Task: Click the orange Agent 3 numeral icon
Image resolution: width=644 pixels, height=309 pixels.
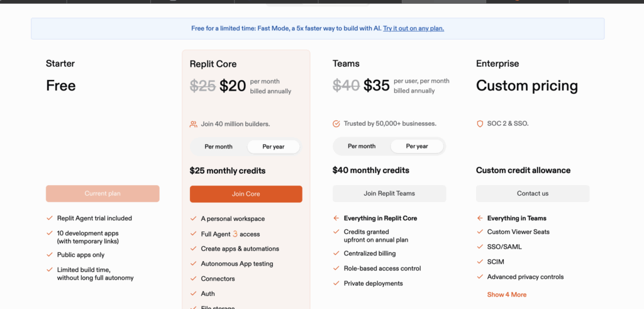Action: [x=235, y=234]
